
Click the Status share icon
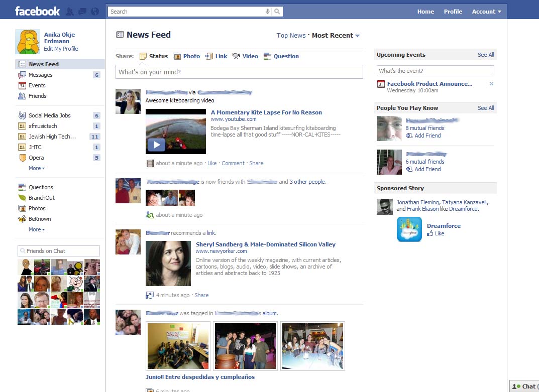[x=143, y=56]
